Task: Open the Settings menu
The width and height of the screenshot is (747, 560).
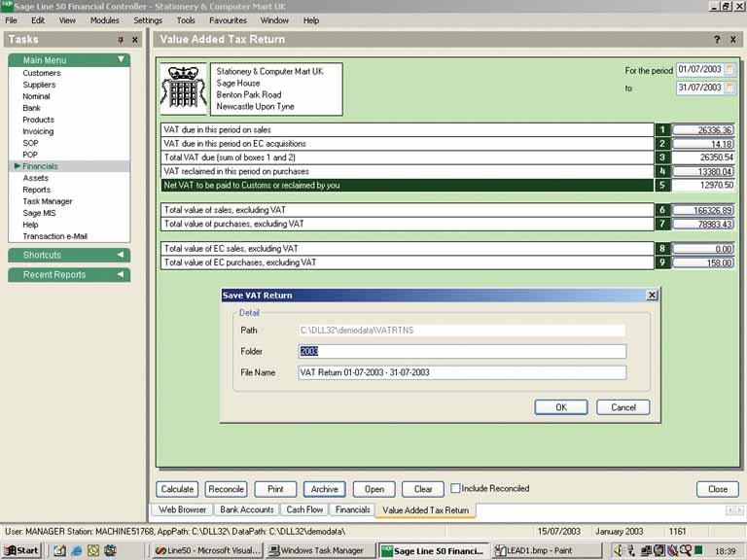Action: point(148,20)
